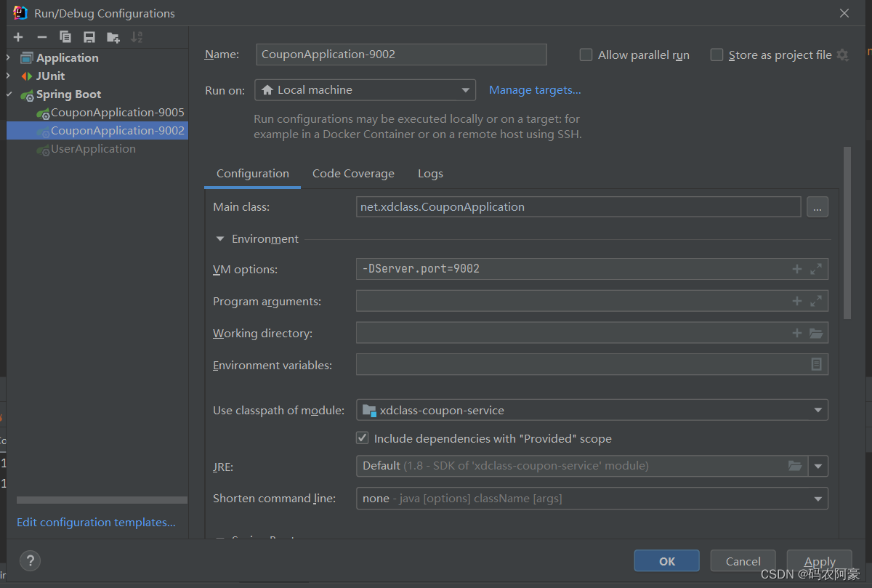Expand the VM options field editor
872x588 pixels.
click(816, 269)
